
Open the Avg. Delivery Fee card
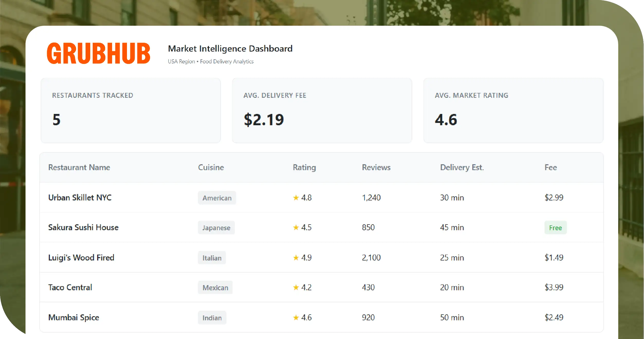[x=322, y=110]
